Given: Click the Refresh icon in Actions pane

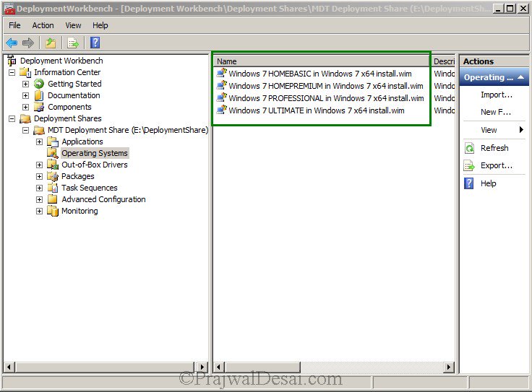Looking at the screenshot, I should coord(469,148).
